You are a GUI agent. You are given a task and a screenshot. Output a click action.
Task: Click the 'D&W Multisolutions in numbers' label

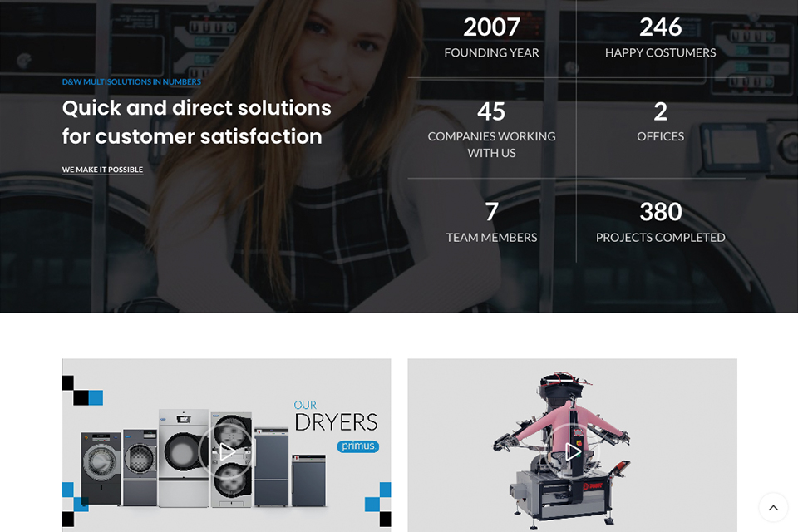[x=131, y=81]
